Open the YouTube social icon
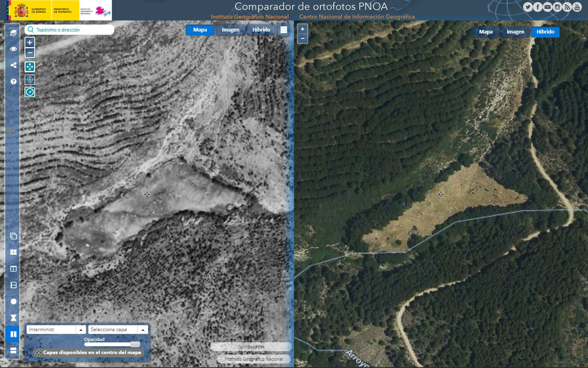The image size is (588, 368). point(577,7)
